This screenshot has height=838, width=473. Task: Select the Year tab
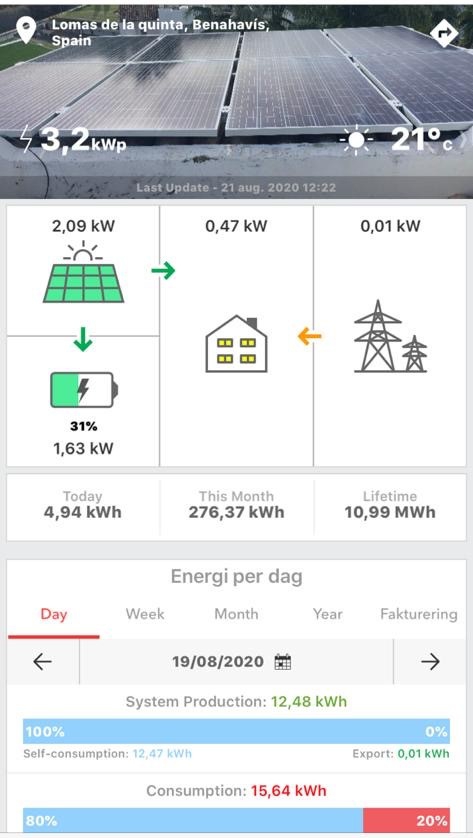[328, 614]
